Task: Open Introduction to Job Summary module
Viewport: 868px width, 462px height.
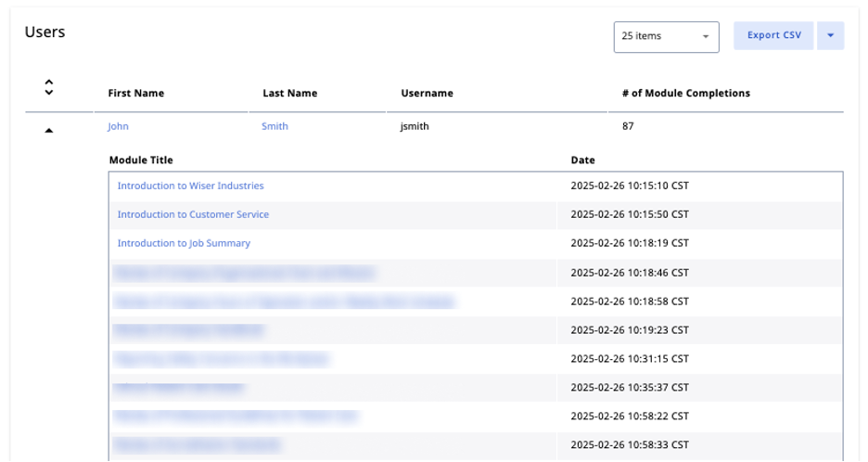Action: tap(184, 243)
